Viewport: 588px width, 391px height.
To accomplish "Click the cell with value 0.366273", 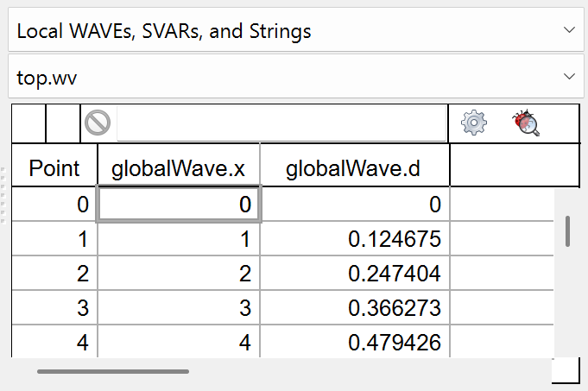I will (354, 309).
